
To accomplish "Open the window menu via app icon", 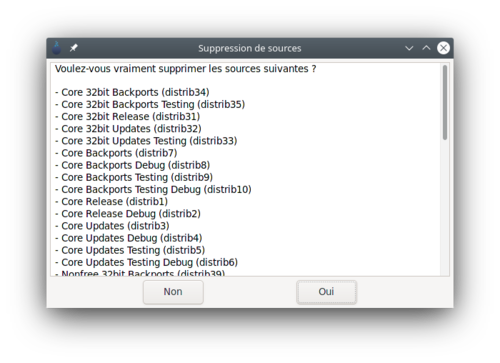I will 57,48.
